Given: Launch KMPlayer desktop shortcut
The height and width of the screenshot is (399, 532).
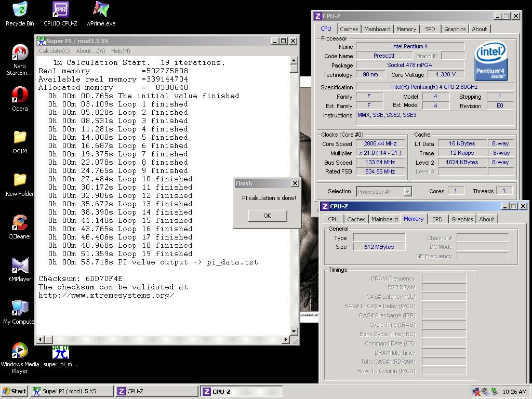Looking at the screenshot, I should [x=20, y=270].
